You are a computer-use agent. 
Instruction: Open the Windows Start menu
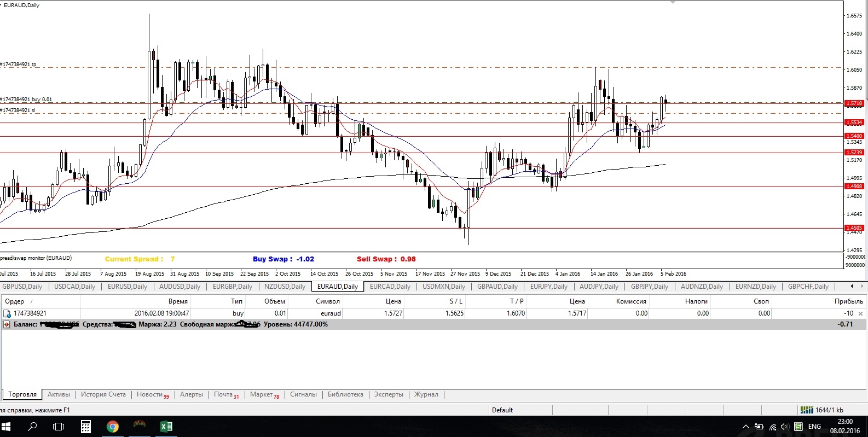pyautogui.click(x=6, y=427)
